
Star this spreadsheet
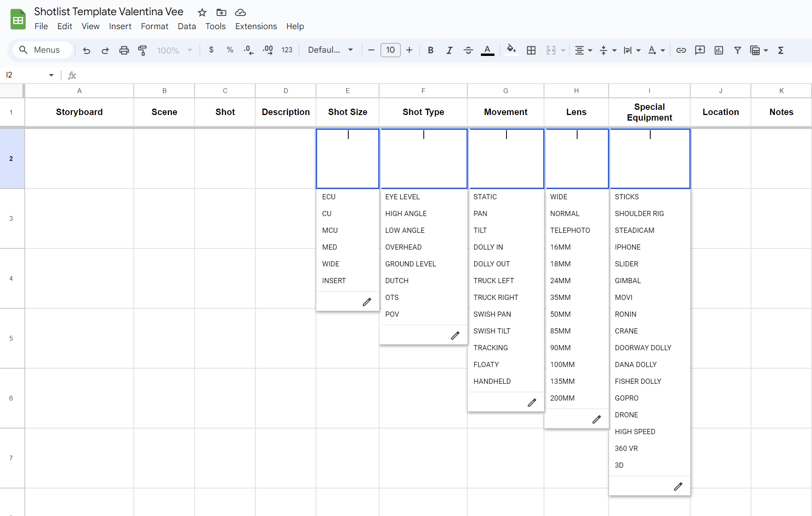(202, 13)
